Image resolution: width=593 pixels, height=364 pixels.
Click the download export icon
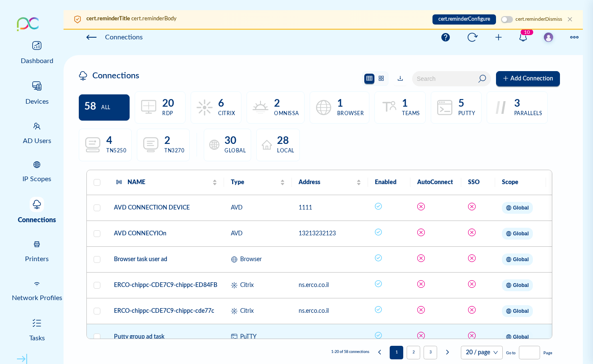click(x=400, y=78)
